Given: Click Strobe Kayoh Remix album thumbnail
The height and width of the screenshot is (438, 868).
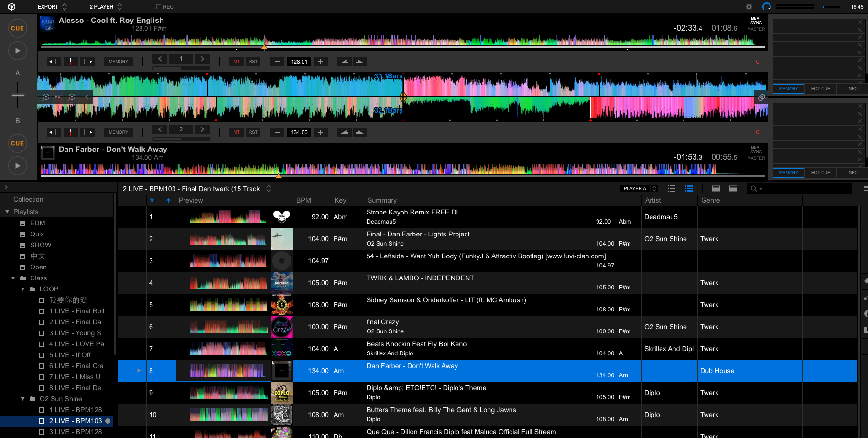Looking at the screenshot, I should (282, 217).
